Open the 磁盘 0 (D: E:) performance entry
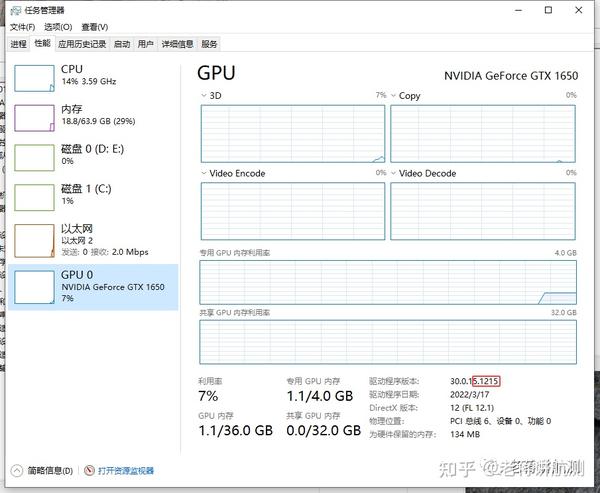 pyautogui.click(x=93, y=157)
